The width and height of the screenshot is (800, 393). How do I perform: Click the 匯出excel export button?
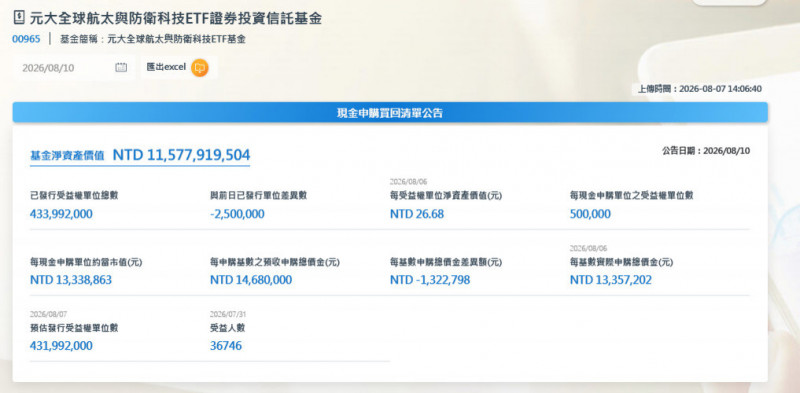[x=178, y=67]
